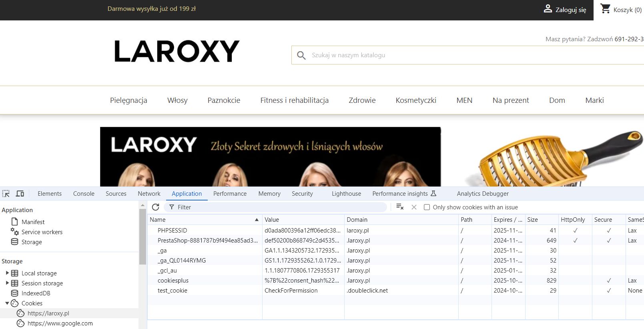Viewport: 644px width, 329px height.
Task: Switch to the Network tab
Action: (149, 194)
